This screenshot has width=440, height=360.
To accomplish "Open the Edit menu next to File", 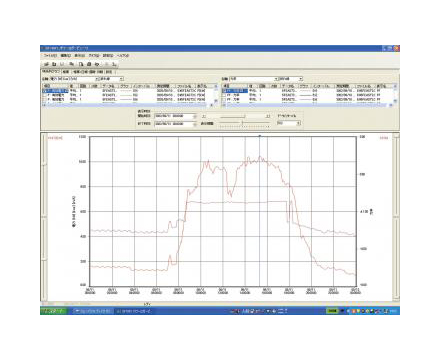I will pos(65,56).
